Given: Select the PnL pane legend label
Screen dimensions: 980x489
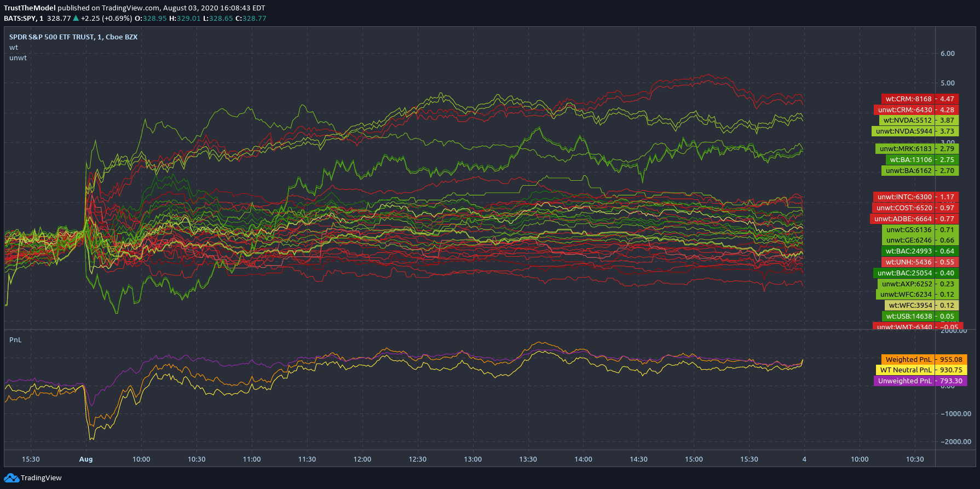Looking at the screenshot, I should pos(15,340).
